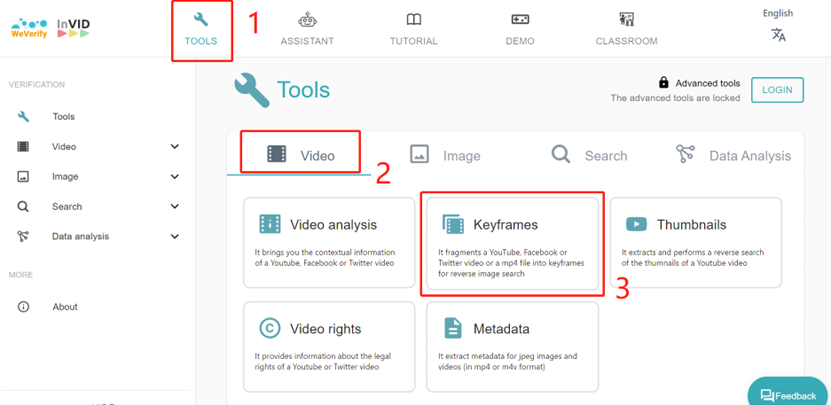The width and height of the screenshot is (831, 405).
Task: Open the Assistant robot icon
Action: click(307, 20)
